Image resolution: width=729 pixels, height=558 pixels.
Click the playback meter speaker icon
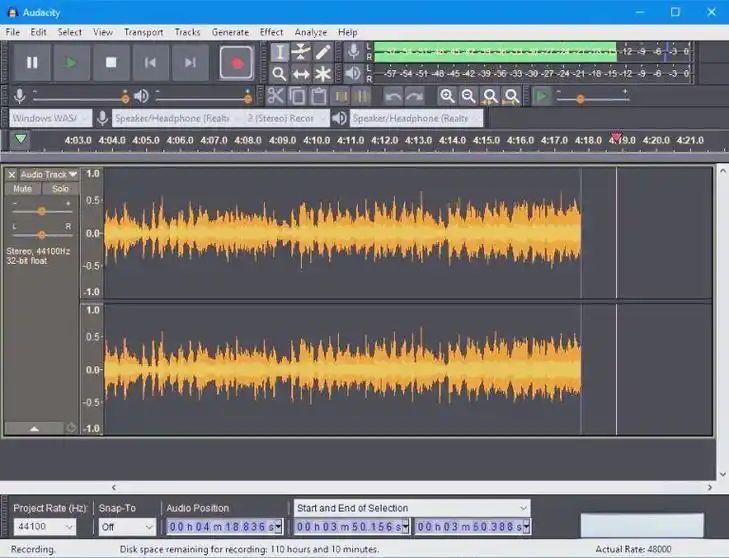point(353,73)
